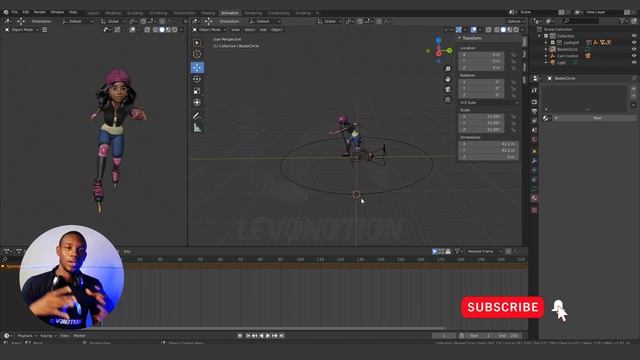Toggle overlays in main viewport header

coord(473,30)
